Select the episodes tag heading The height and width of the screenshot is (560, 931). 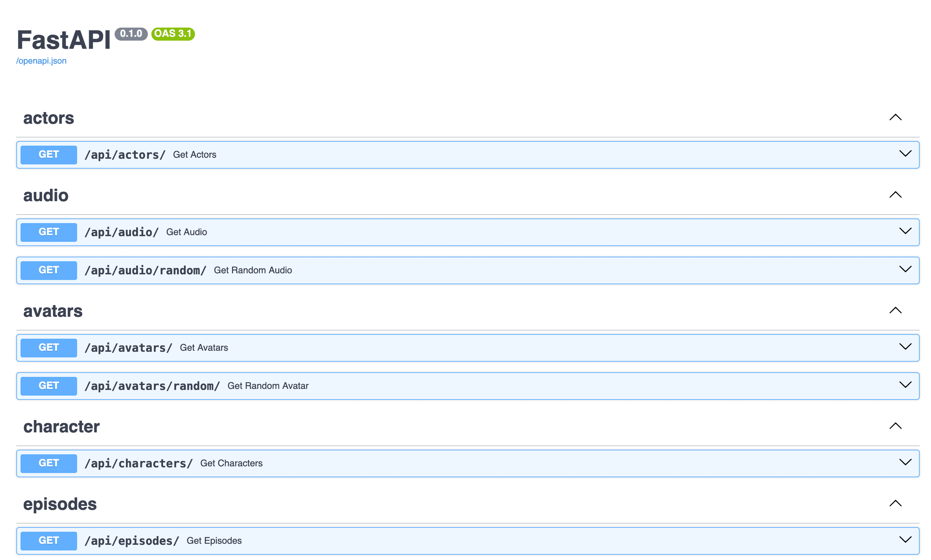[x=60, y=504]
